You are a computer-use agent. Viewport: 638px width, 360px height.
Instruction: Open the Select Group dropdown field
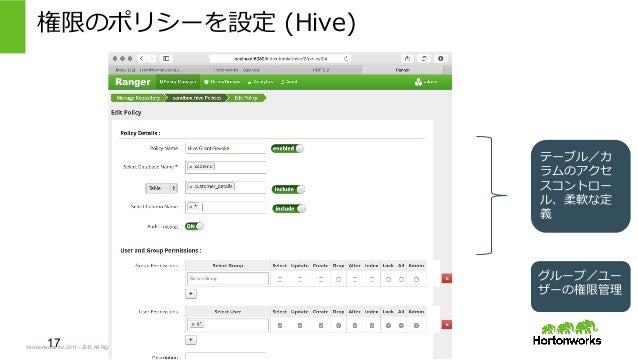pos(227,279)
